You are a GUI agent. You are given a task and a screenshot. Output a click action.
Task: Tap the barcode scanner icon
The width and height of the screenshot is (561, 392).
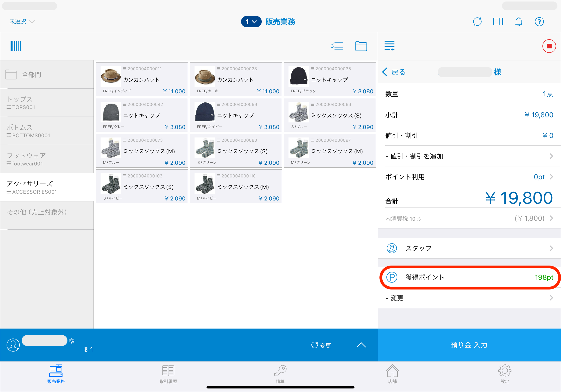pos(16,46)
